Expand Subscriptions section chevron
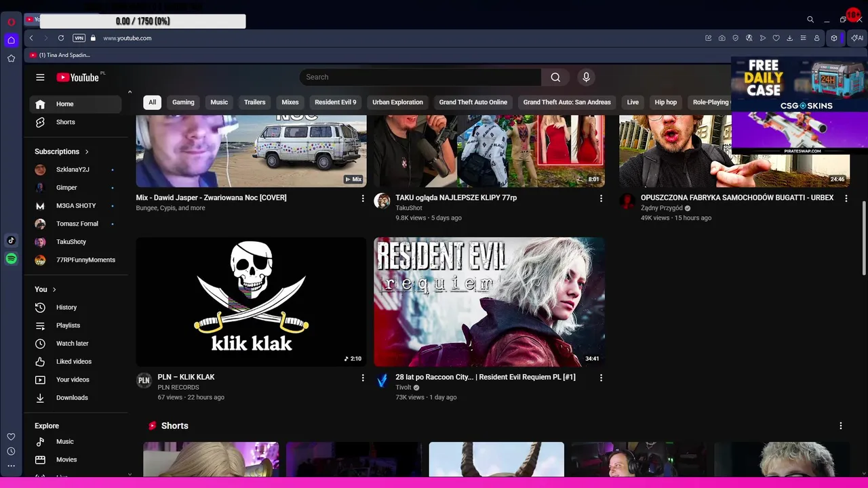This screenshot has height=488, width=868. pos(87,152)
